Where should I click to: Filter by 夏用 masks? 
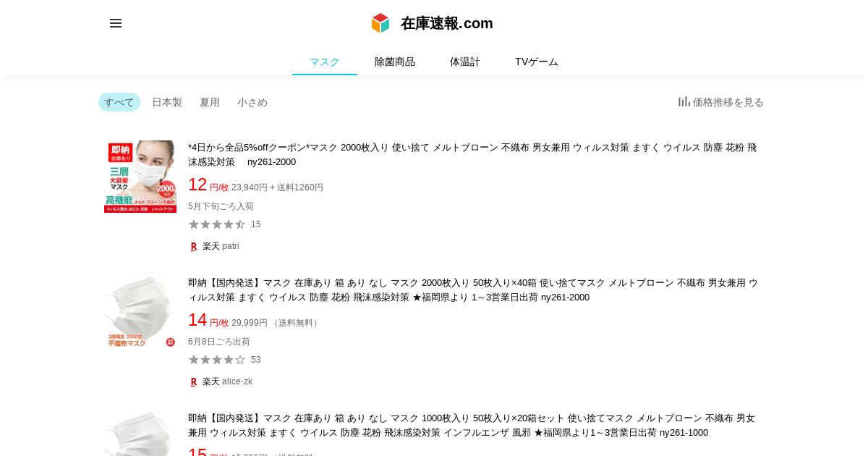(x=210, y=102)
